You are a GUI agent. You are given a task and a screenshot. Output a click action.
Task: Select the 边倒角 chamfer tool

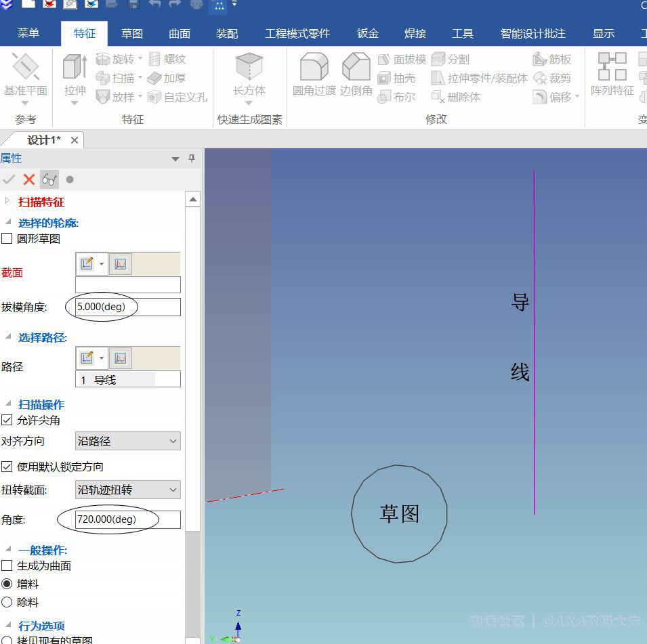pyautogui.click(x=356, y=74)
